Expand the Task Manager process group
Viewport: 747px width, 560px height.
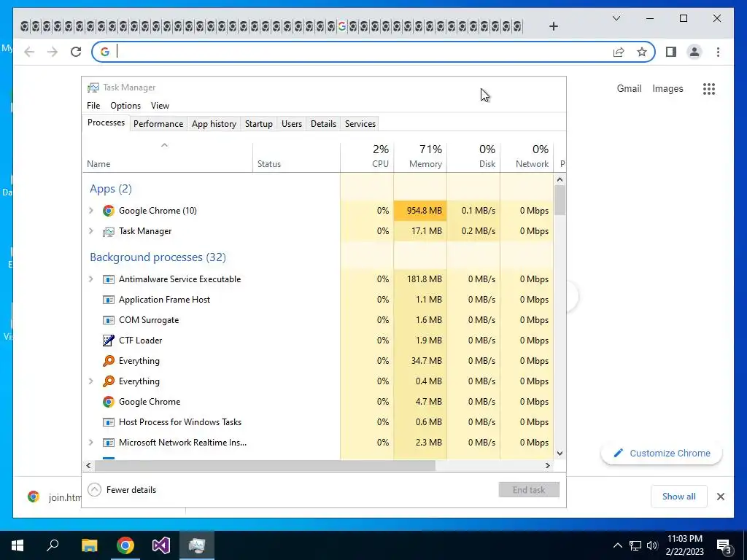click(x=91, y=231)
